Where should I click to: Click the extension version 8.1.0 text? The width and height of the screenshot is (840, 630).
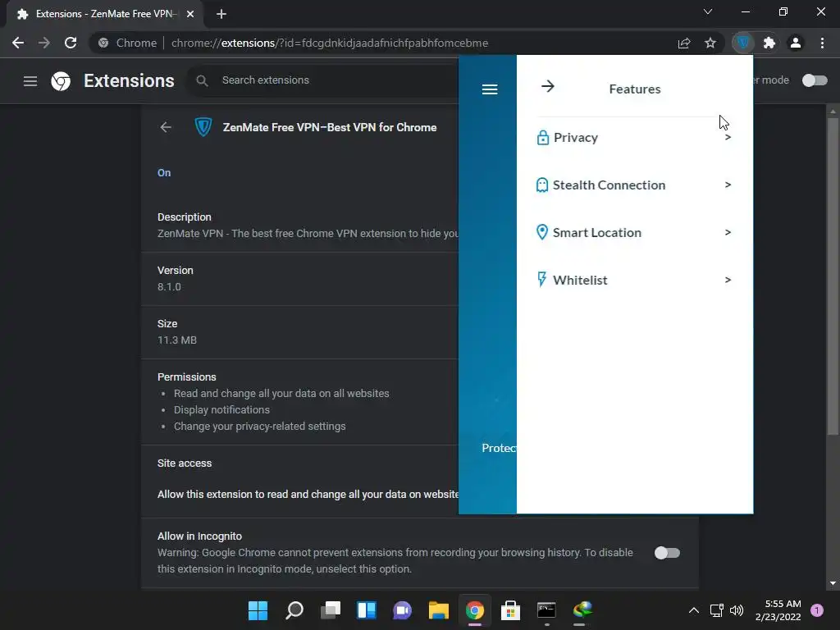(169, 286)
